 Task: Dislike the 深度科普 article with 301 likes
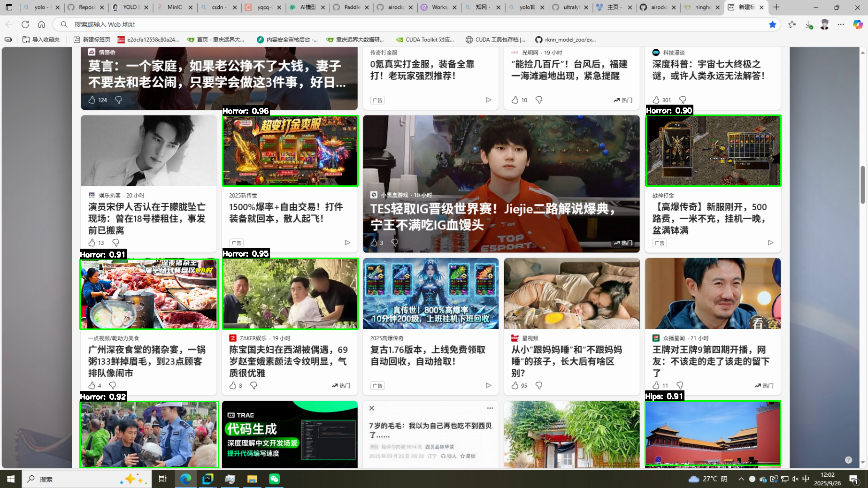[683, 100]
